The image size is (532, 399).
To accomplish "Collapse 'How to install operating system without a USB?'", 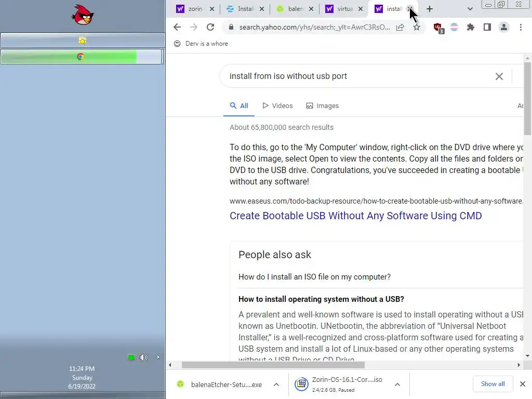I will 321,299.
